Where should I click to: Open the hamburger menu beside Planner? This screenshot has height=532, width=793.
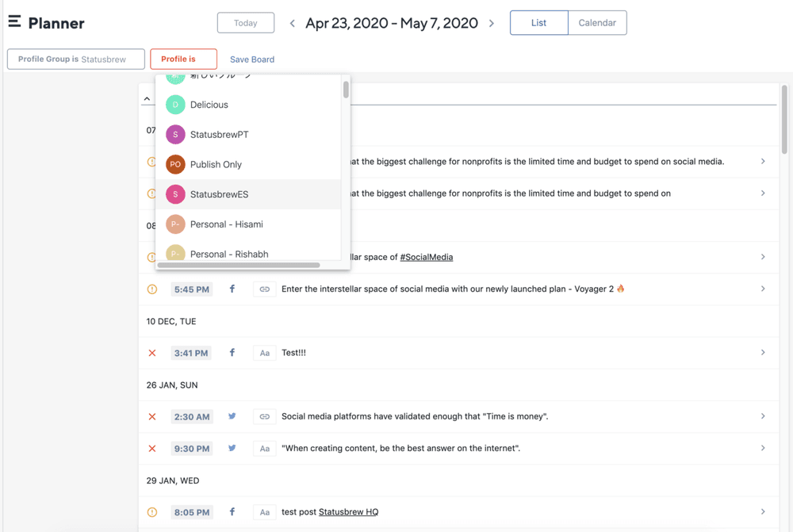[14, 22]
